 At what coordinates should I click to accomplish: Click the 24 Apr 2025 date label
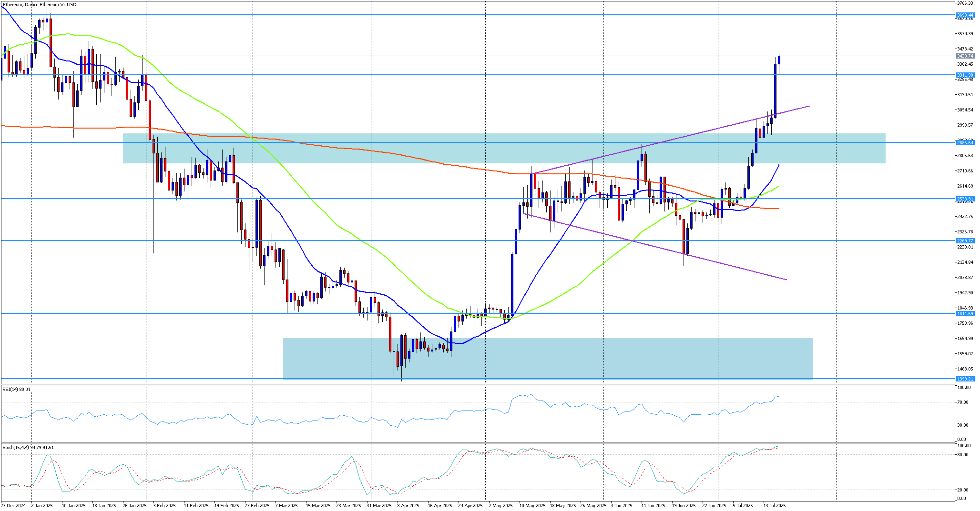470,506
